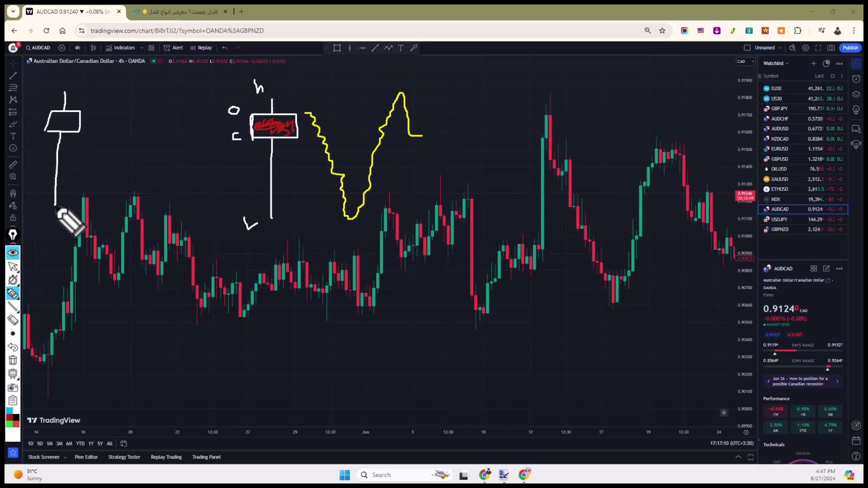This screenshot has width=868, height=488.
Task: Switch to the Strategy Tester tab
Action: tap(124, 457)
